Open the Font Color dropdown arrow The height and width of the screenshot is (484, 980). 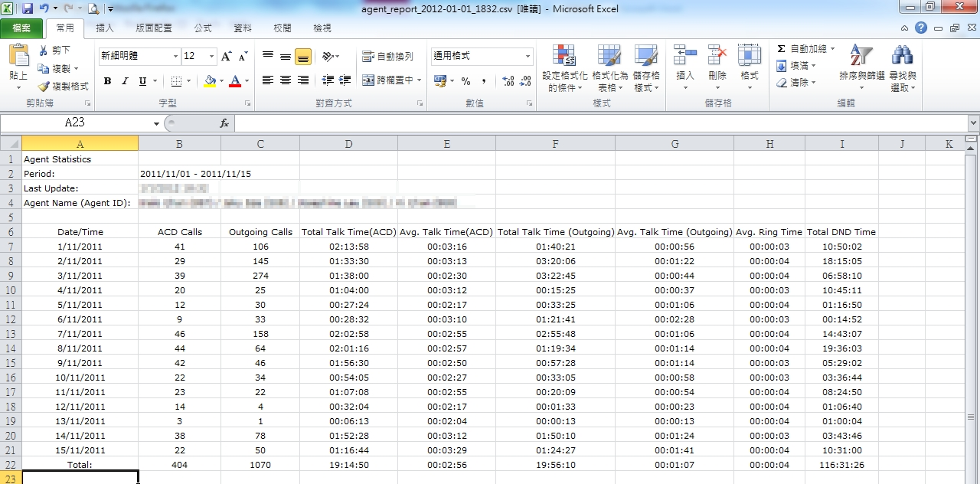[247, 80]
